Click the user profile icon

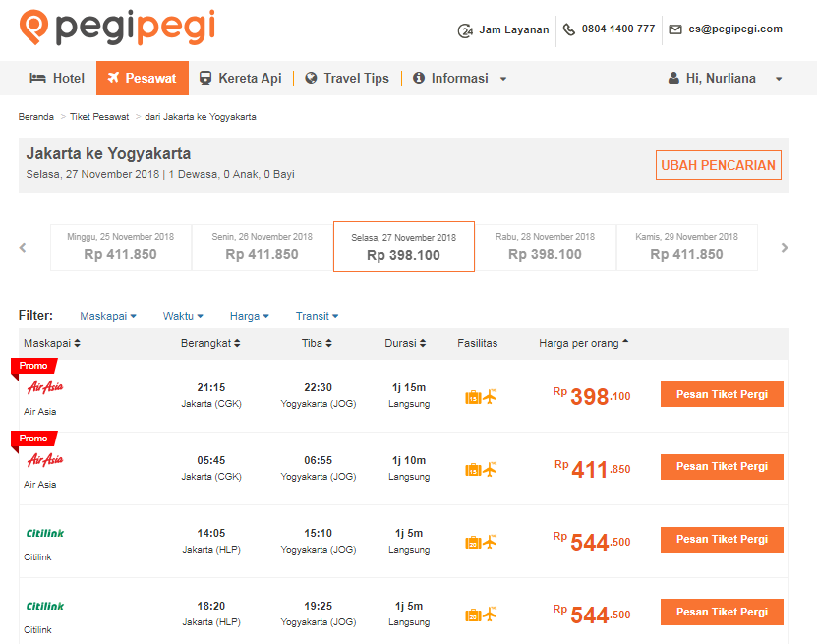(x=673, y=78)
